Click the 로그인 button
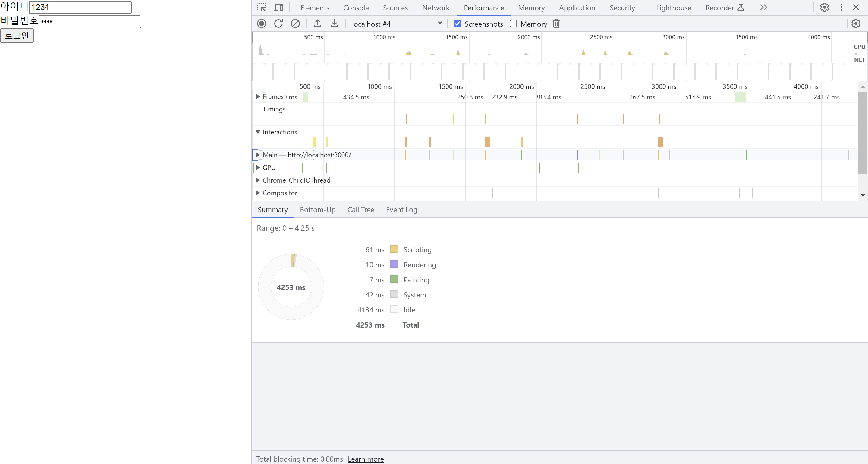The image size is (868, 464). tap(17, 36)
